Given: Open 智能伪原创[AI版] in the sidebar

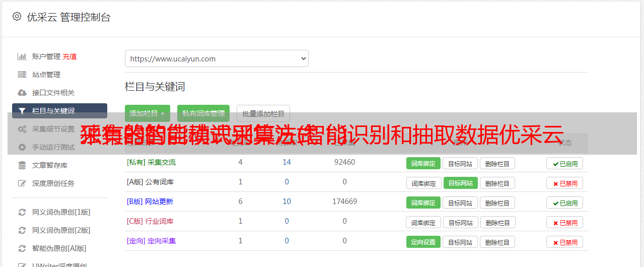Looking at the screenshot, I should click(x=59, y=248).
